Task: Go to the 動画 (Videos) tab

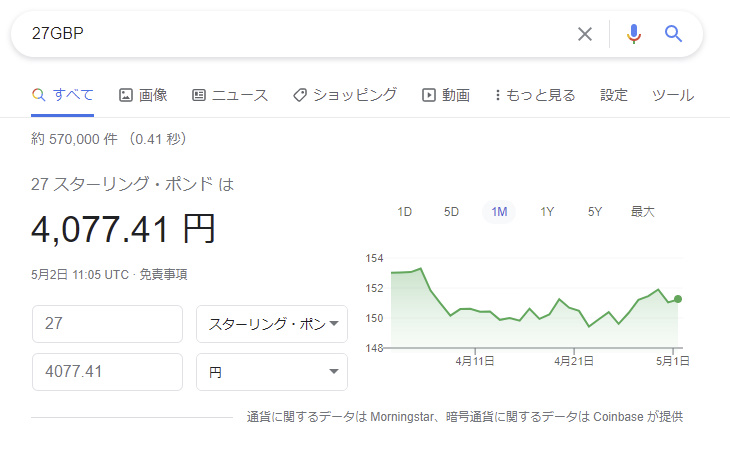Action: 446,95
